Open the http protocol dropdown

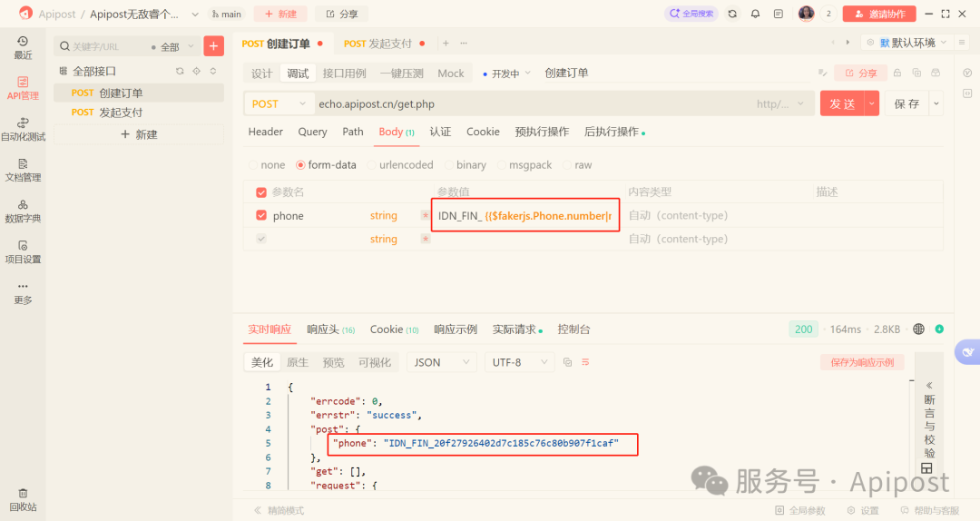(x=780, y=103)
